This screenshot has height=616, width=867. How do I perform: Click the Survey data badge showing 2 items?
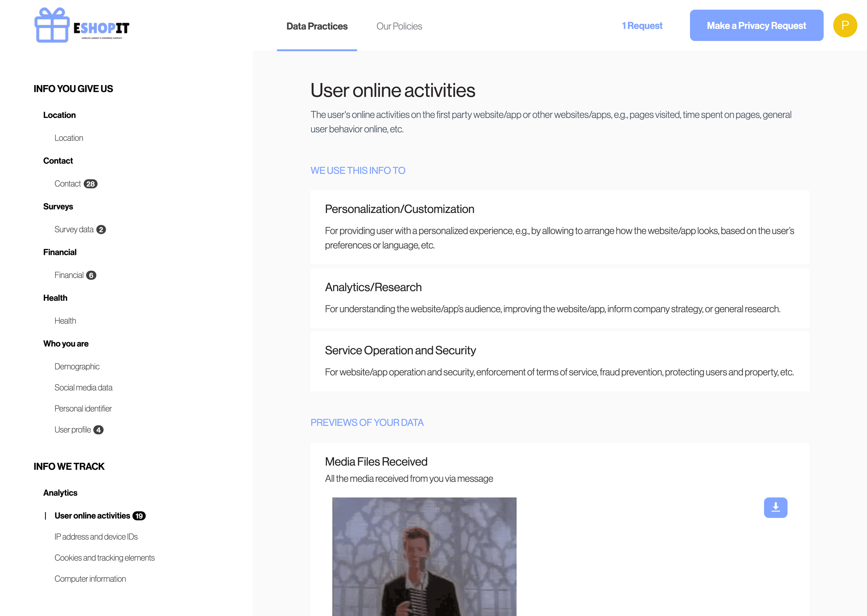coord(101,229)
